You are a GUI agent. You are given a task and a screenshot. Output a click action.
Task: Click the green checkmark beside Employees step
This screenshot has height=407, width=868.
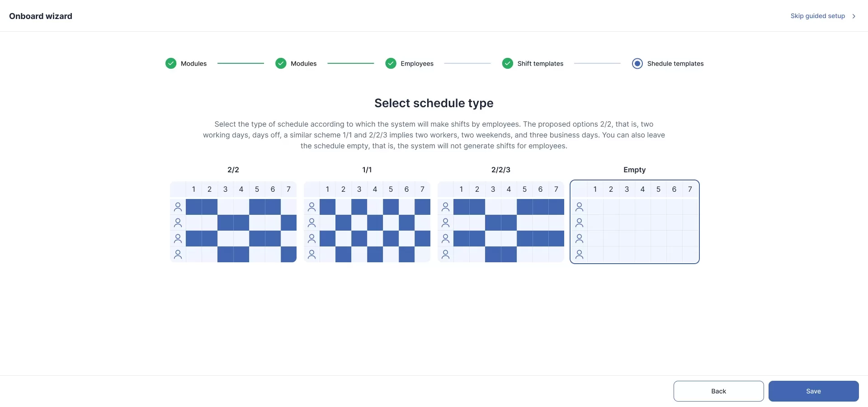point(391,63)
